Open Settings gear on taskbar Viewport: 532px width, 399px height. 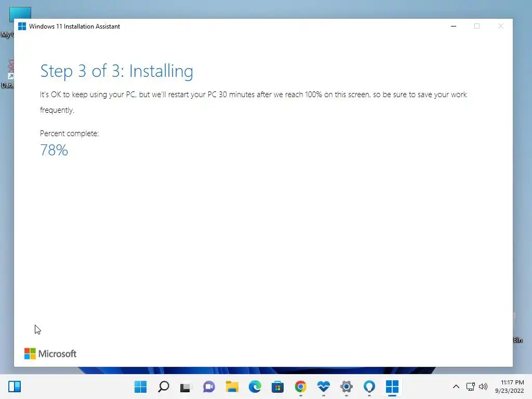coord(347,387)
